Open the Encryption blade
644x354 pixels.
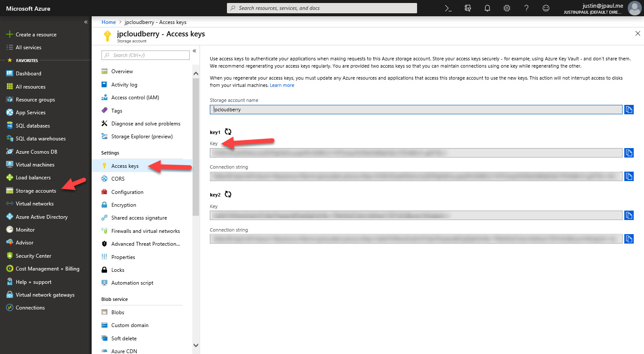coord(123,205)
